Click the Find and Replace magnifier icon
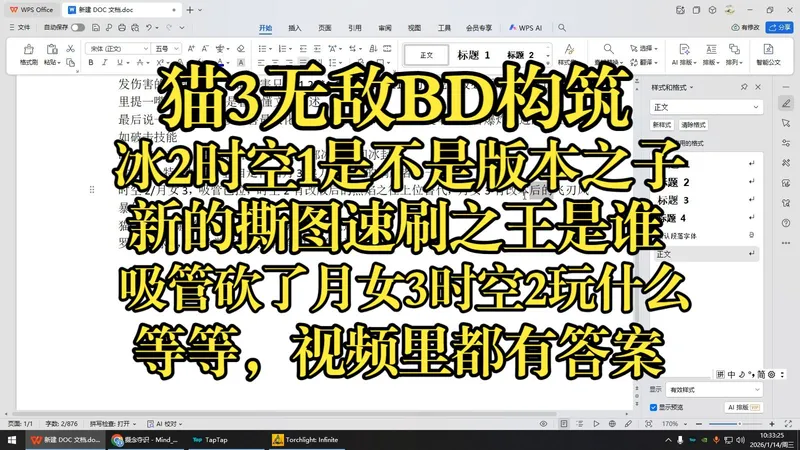 click(608, 48)
